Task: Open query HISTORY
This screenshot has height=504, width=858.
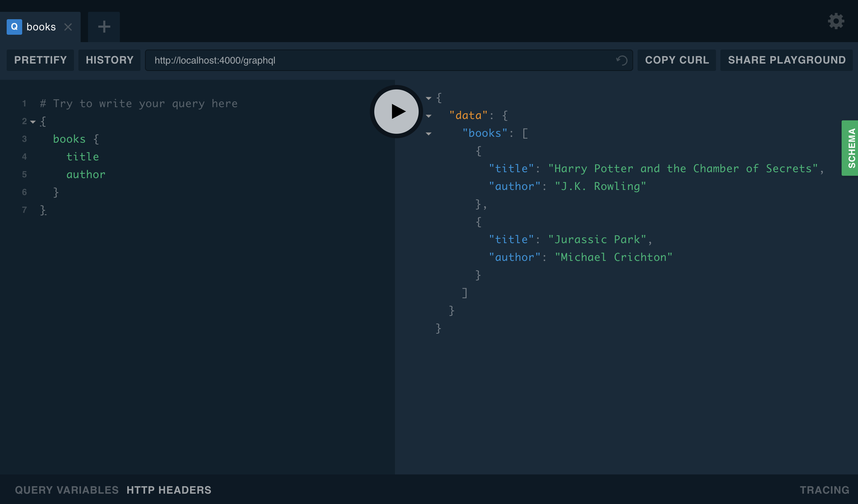Action: 109,60
